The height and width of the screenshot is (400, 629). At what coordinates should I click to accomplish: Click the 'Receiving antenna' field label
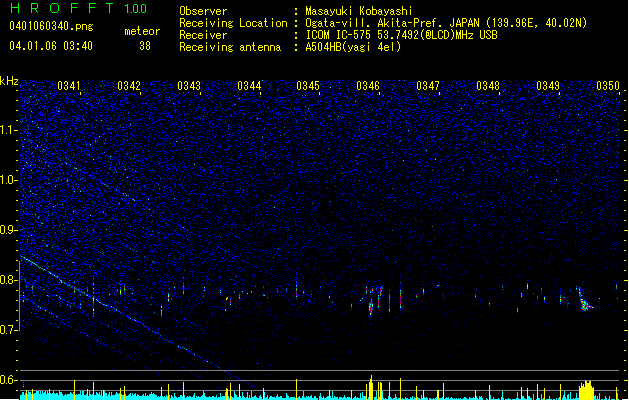(x=230, y=47)
